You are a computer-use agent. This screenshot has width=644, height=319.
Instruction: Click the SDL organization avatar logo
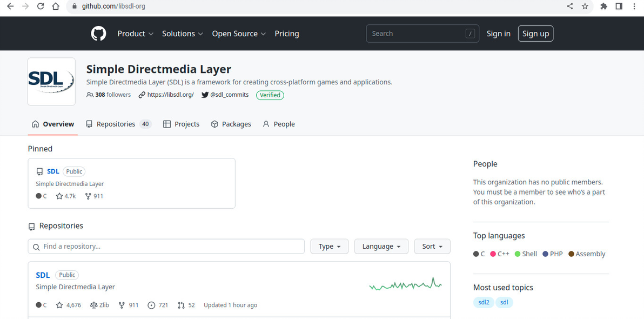51,82
